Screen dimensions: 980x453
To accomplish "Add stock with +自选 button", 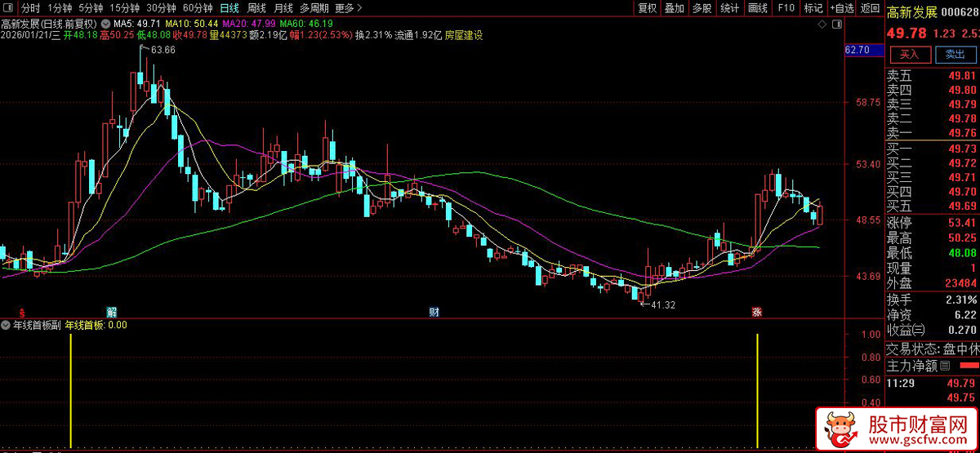I will [x=841, y=8].
